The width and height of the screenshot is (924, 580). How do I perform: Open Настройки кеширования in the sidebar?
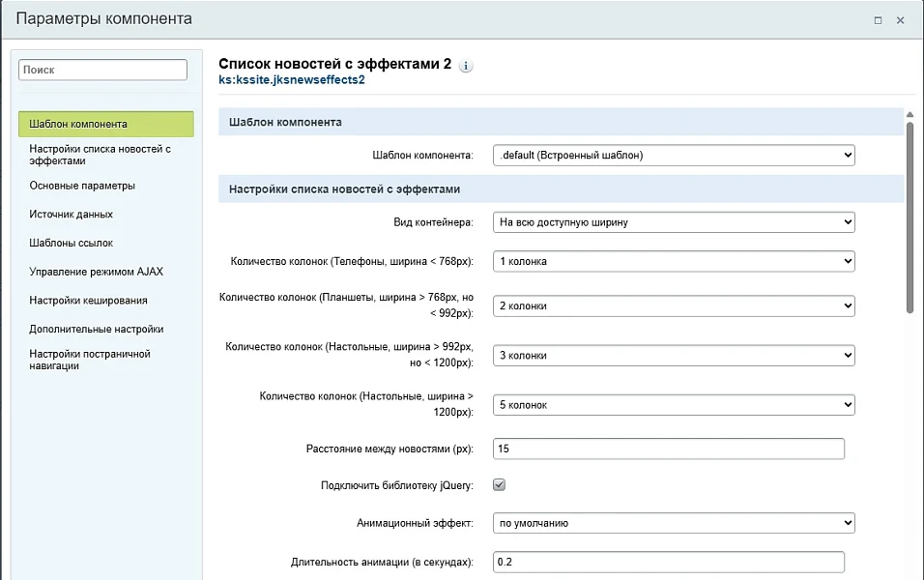pyautogui.click(x=88, y=301)
